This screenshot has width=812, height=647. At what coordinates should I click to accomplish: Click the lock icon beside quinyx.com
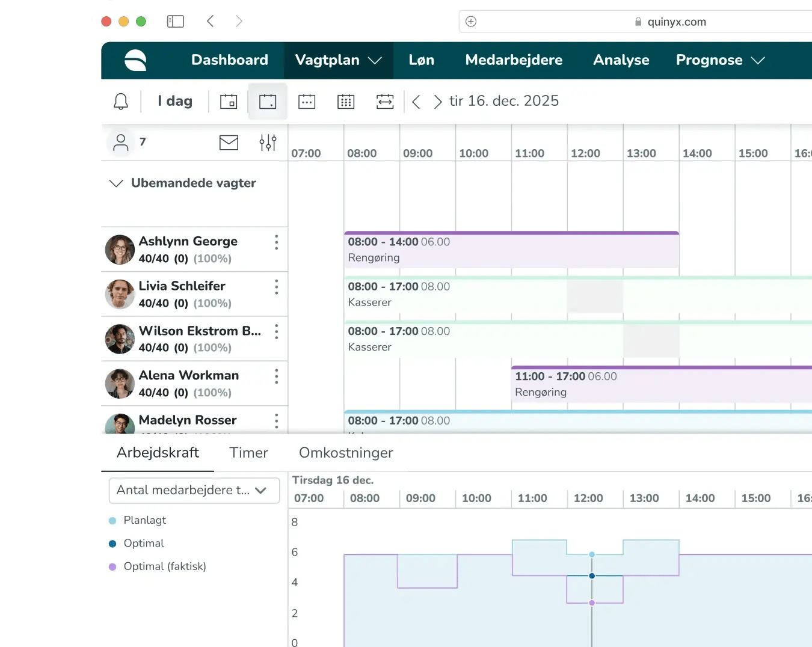(638, 22)
